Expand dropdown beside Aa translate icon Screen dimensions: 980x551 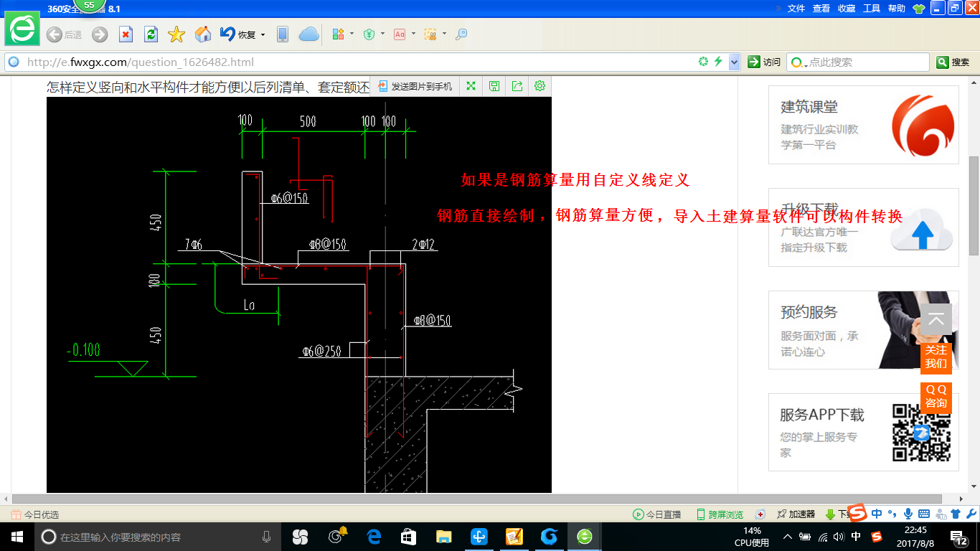(413, 34)
